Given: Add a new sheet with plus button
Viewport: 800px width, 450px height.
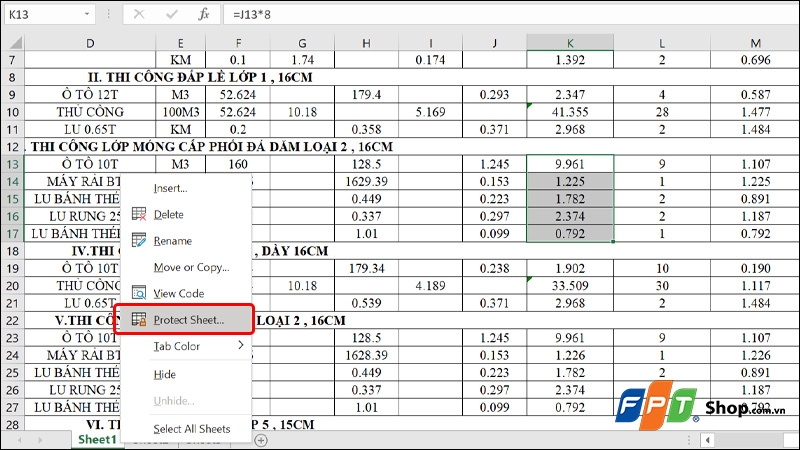Looking at the screenshot, I should tap(261, 440).
